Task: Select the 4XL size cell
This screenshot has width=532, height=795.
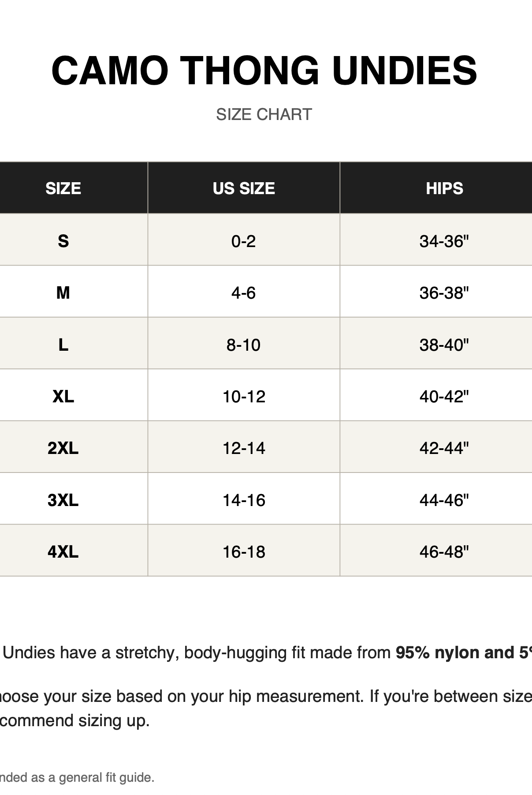Action: tap(63, 551)
